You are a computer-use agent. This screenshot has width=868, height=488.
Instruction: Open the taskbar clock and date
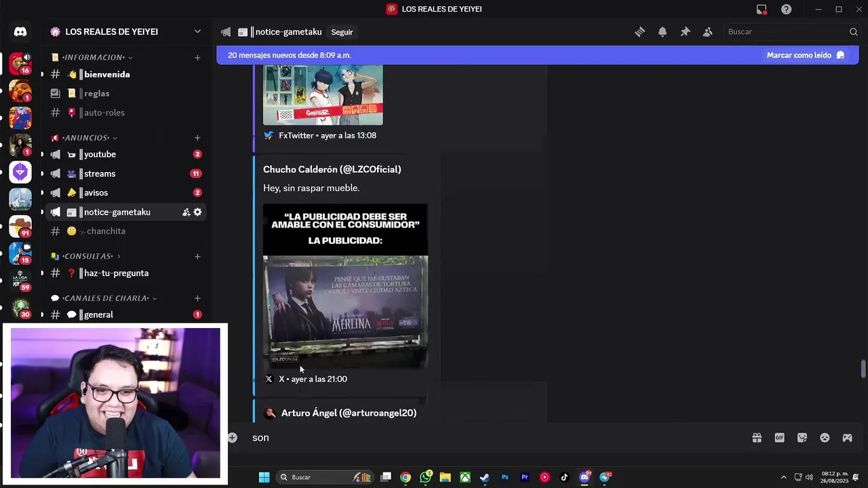click(835, 477)
